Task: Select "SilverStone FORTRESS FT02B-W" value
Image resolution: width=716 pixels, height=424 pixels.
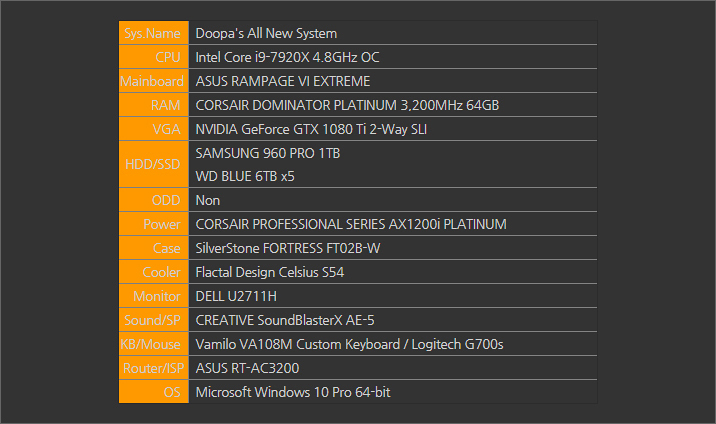Action: pyautogui.click(x=288, y=248)
